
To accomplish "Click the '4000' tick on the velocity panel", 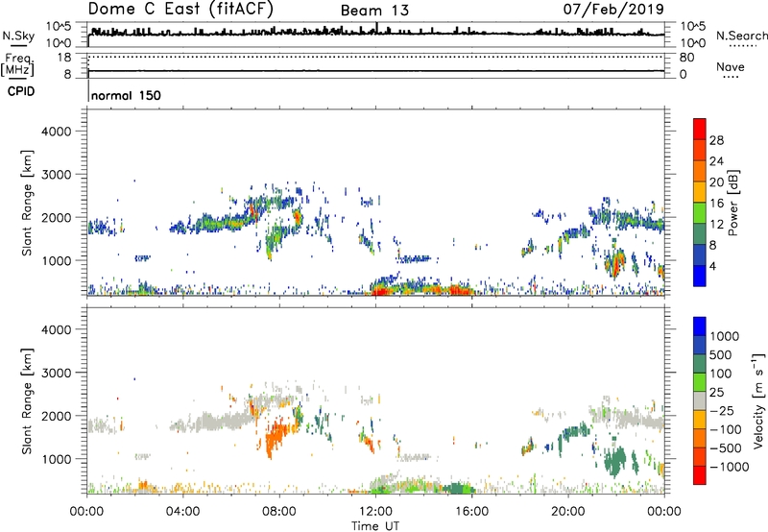I will (57, 329).
